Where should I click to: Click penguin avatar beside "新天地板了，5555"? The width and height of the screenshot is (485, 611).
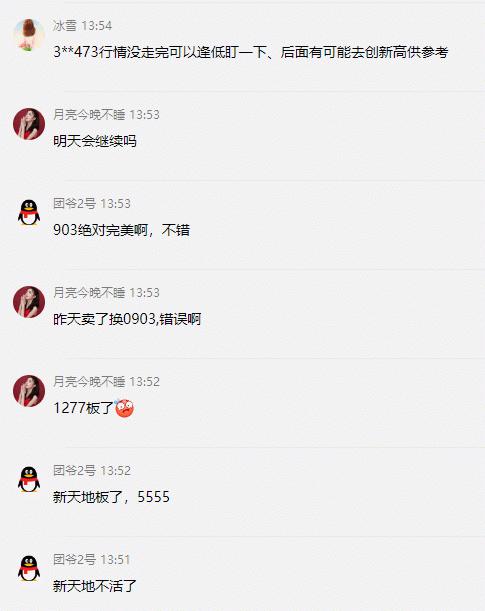pyautogui.click(x=29, y=480)
